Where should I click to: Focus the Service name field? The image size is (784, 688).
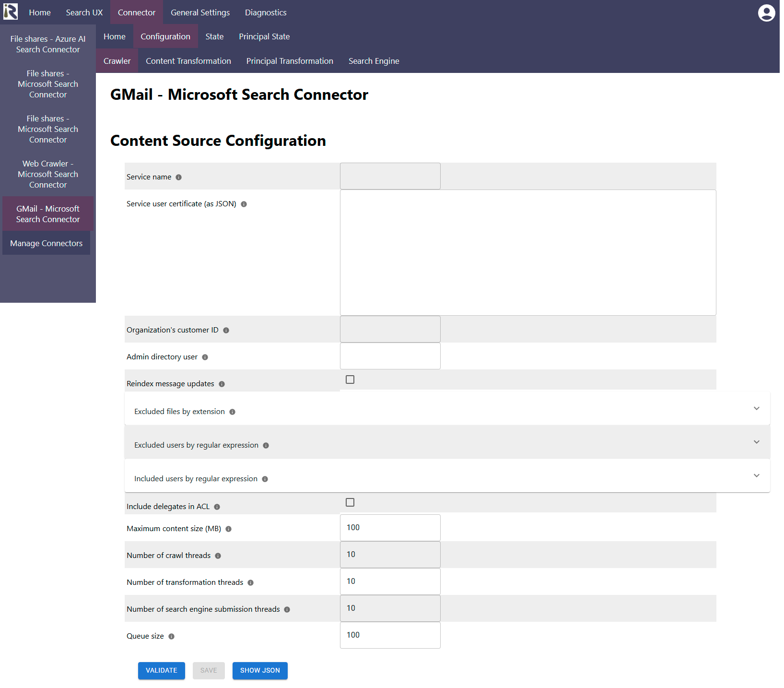coord(390,176)
